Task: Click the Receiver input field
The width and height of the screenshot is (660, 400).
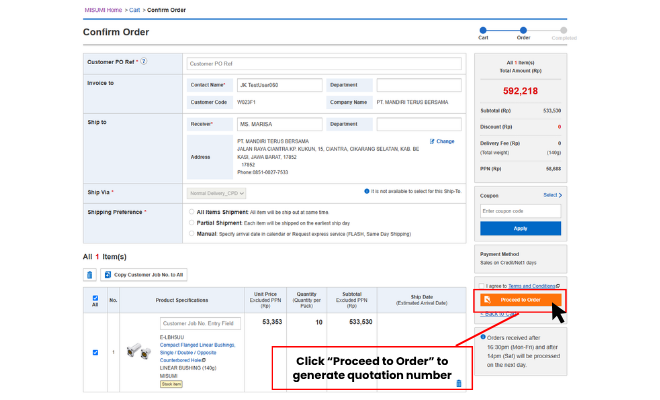Action: (279, 124)
